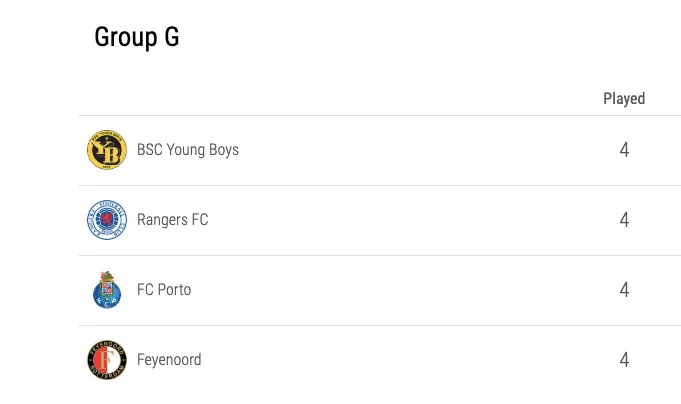This screenshot has height=404, width=681.
Task: Click FC Porto's played count
Action: [x=624, y=290]
